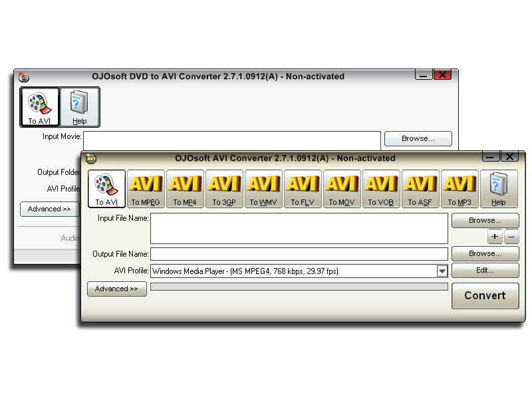
Task: Open Help in the AVI Converter window
Action: [x=499, y=189]
